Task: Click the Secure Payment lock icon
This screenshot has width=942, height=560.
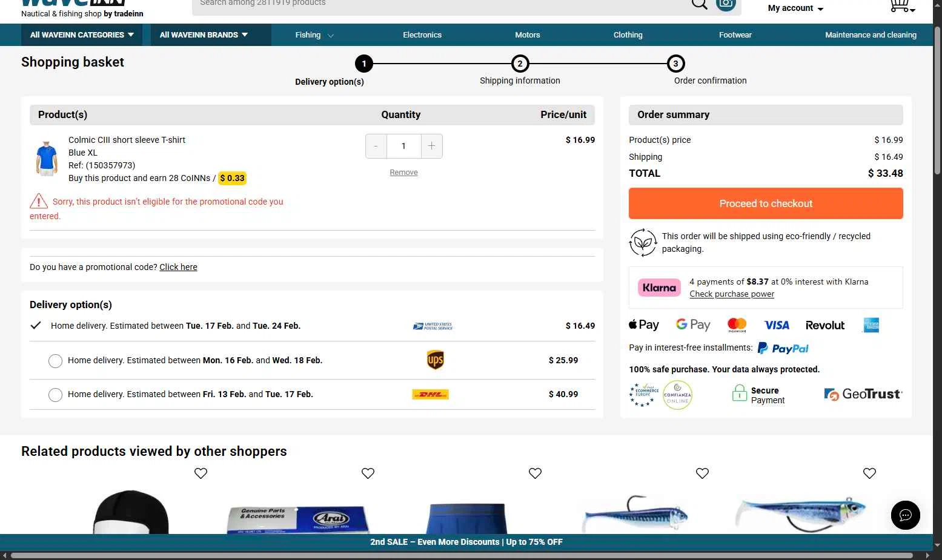Action: [x=740, y=394]
